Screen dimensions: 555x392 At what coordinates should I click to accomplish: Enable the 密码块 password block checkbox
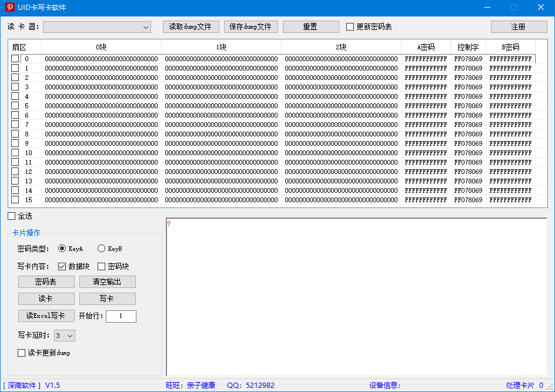(101, 266)
